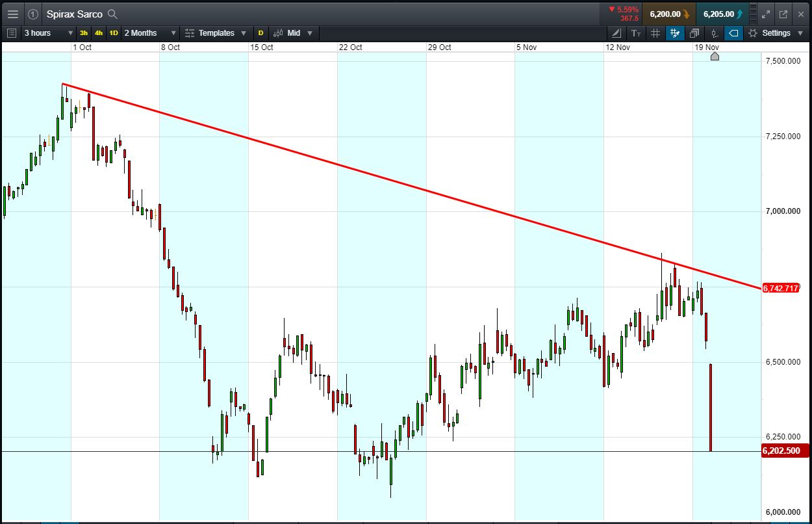Click the 6,500.000 price axis label
The height and width of the screenshot is (524, 812).
[783, 362]
